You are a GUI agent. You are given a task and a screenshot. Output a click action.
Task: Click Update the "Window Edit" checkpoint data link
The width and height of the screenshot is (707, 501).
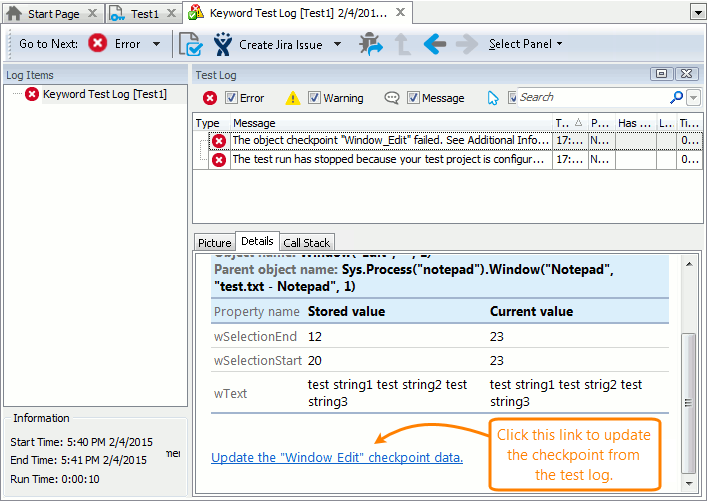click(x=337, y=457)
